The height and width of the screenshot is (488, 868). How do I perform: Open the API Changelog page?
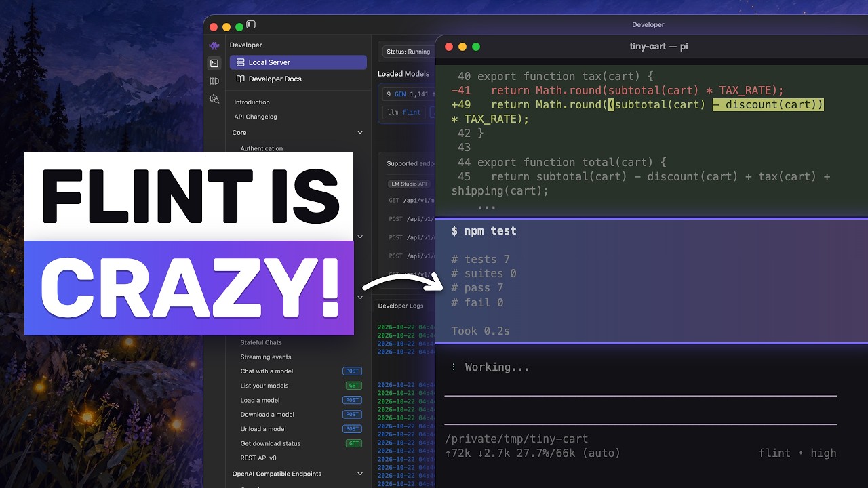pyautogui.click(x=256, y=117)
